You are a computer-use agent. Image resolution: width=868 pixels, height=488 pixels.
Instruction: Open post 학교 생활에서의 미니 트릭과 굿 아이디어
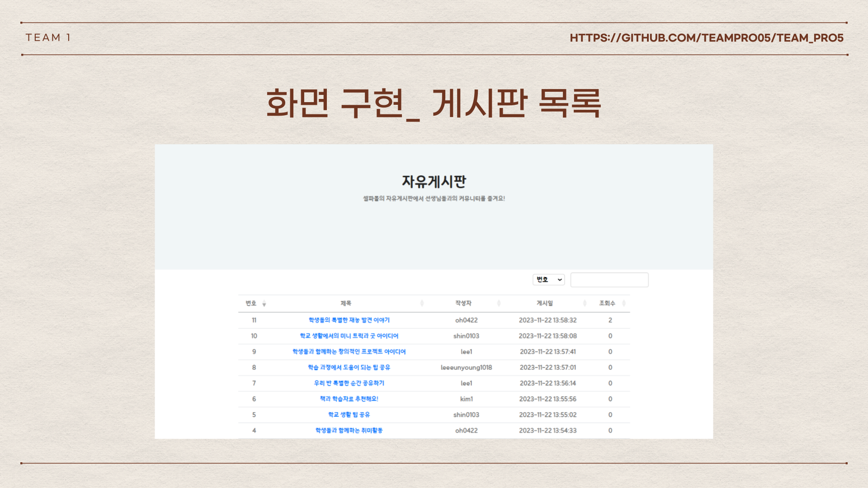coord(349,336)
